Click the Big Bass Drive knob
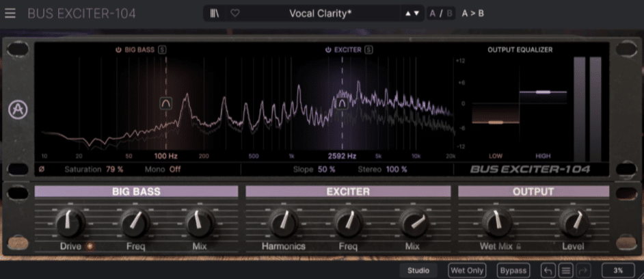 pyautogui.click(x=70, y=222)
